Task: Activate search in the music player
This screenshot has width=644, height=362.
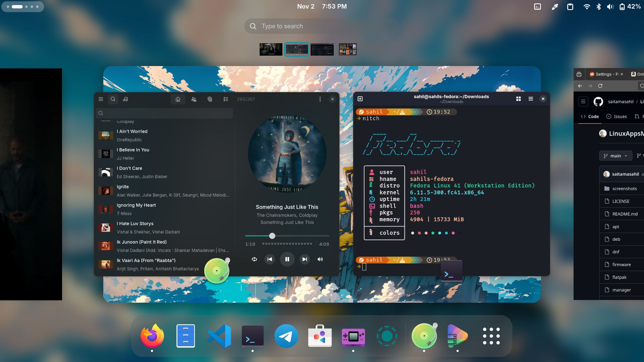Action: 113,99
